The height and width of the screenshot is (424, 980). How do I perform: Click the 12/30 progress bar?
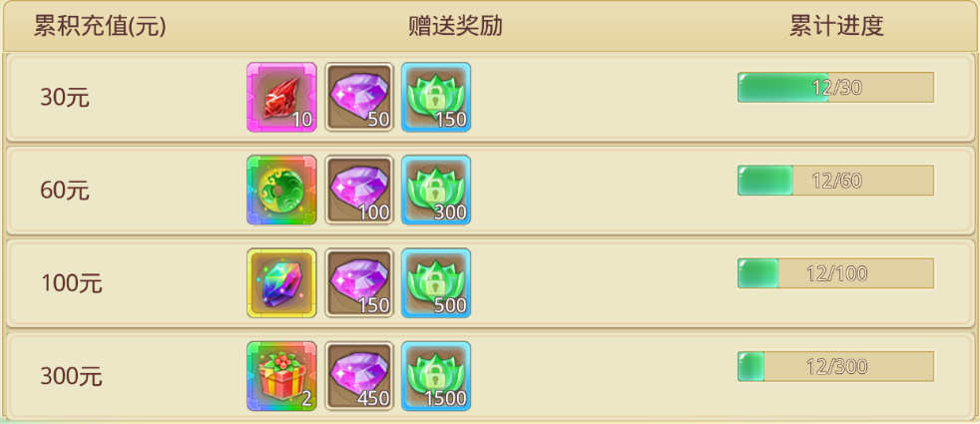point(835,88)
